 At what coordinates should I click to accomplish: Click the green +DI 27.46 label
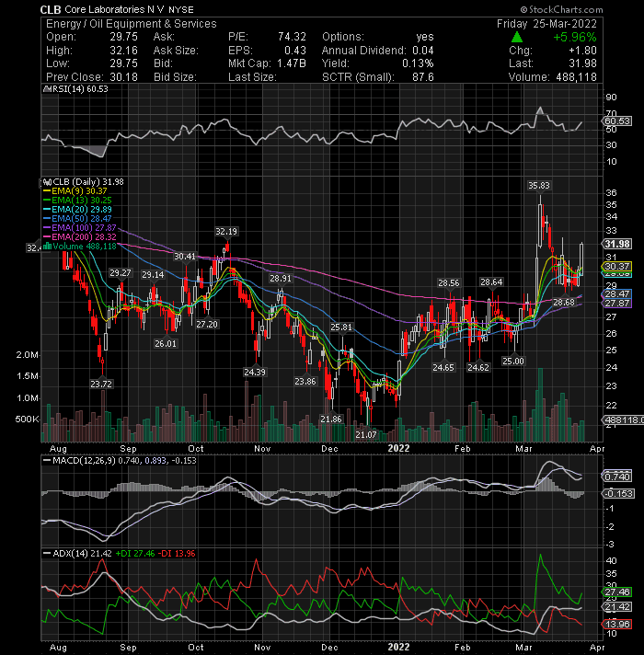[135, 554]
